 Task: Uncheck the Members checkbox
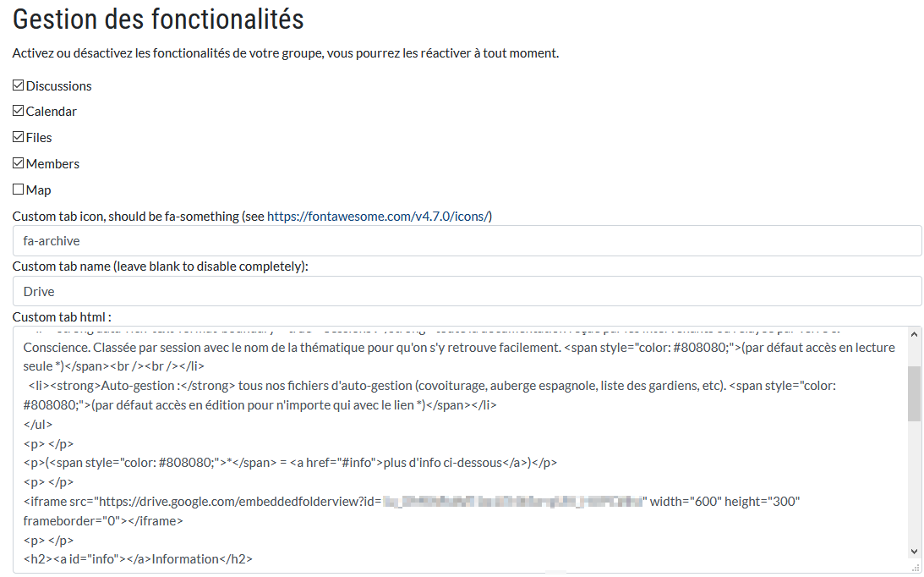point(19,163)
